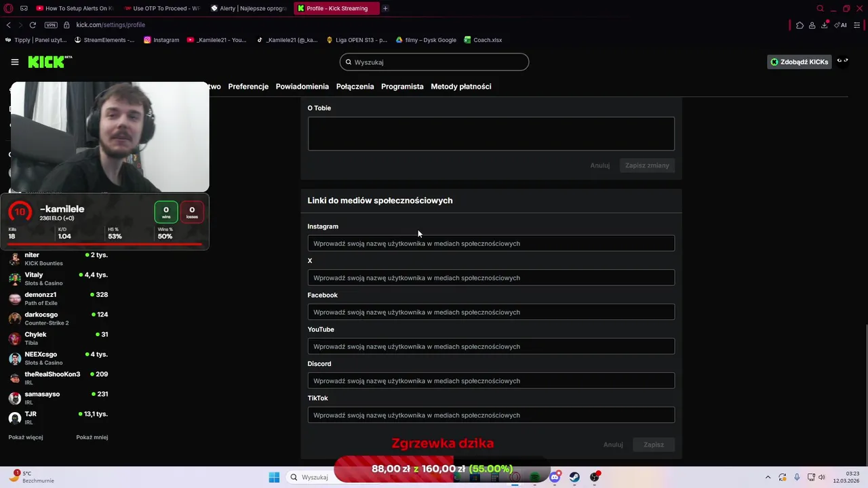Focus the Discord username field
The width and height of the screenshot is (868, 488).
pyautogui.click(x=491, y=381)
